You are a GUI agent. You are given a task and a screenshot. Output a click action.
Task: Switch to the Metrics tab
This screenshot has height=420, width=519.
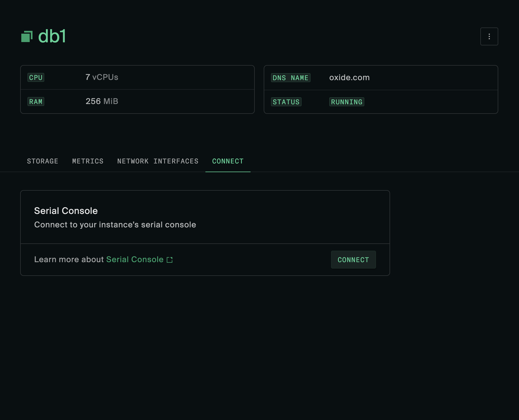(88, 161)
